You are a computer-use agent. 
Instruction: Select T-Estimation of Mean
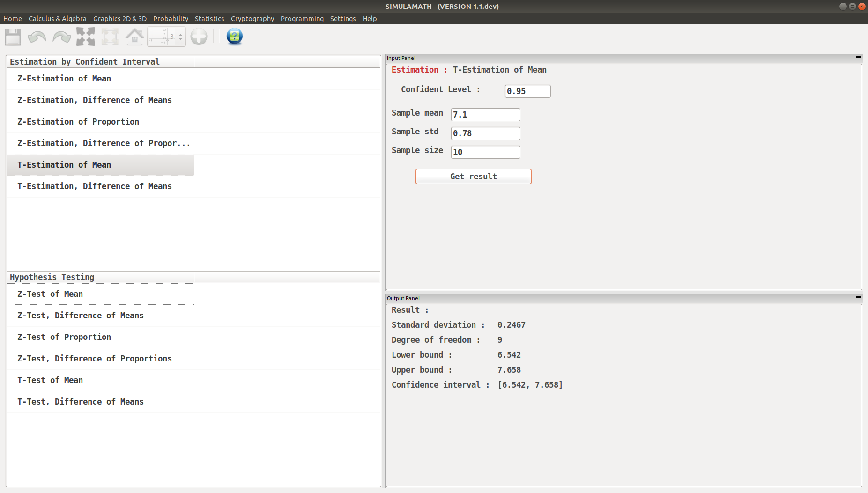point(101,165)
